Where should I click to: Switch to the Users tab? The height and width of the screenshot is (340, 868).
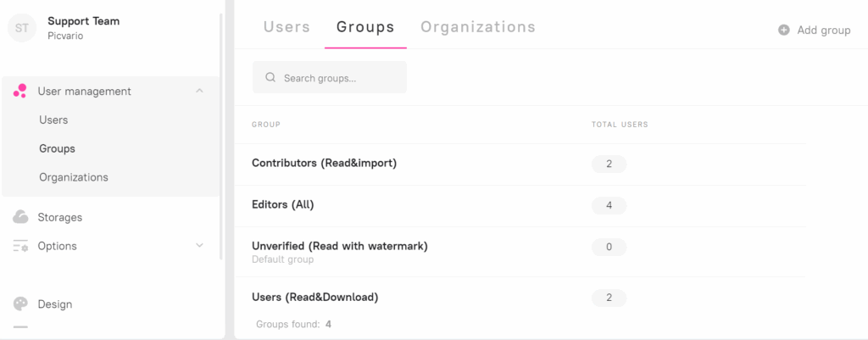[x=287, y=27]
